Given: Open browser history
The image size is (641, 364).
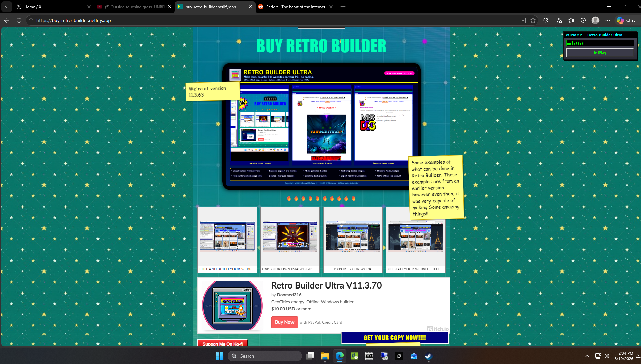Looking at the screenshot, I should (x=583, y=20).
